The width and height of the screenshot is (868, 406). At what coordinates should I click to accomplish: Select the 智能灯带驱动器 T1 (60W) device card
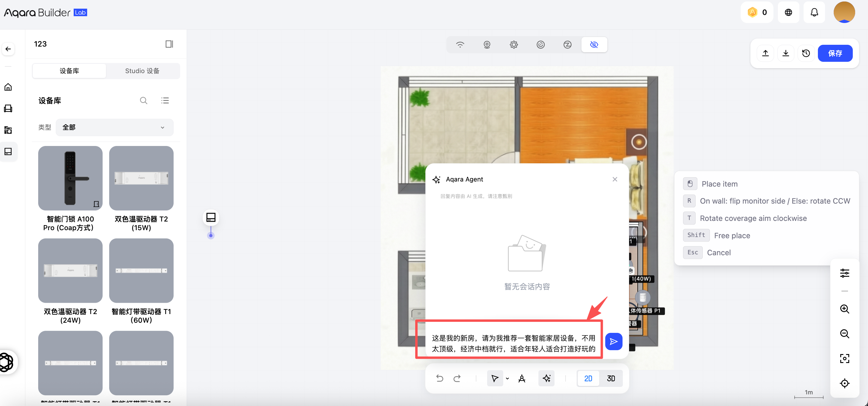point(141,281)
